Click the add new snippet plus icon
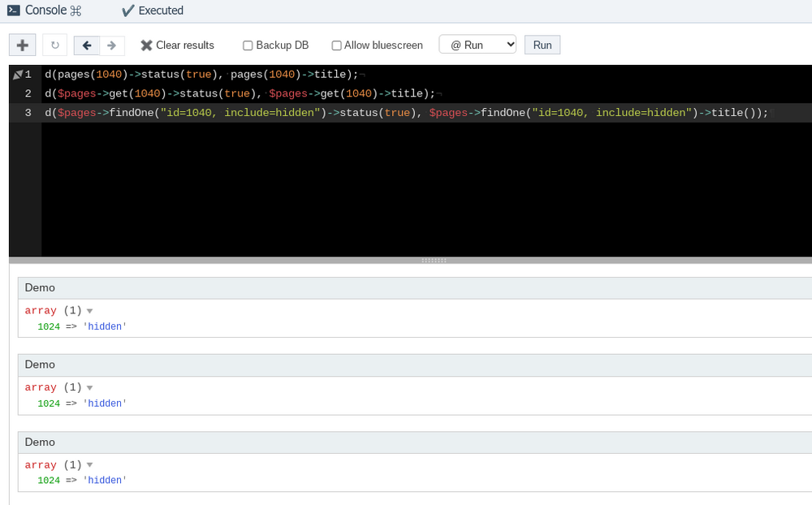Viewport: 812px width, 505px height. (23, 45)
